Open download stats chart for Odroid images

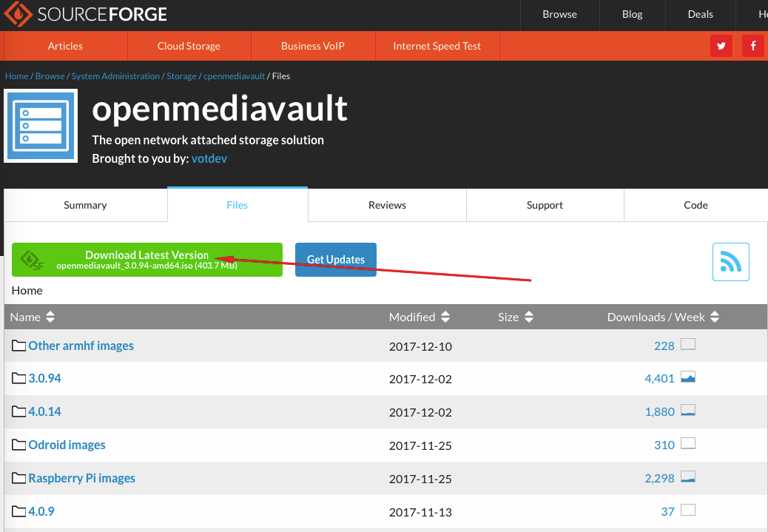click(688, 444)
